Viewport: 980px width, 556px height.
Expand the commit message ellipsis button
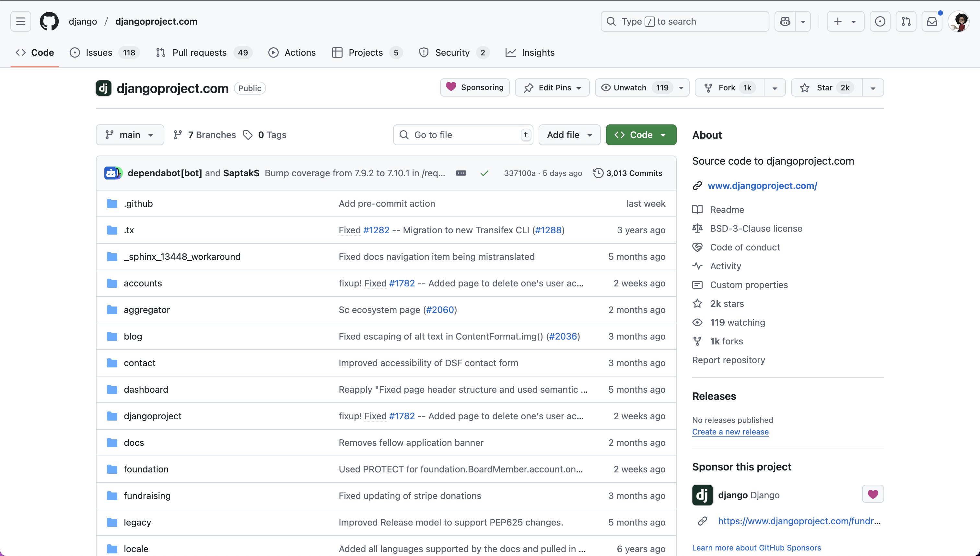coord(461,173)
